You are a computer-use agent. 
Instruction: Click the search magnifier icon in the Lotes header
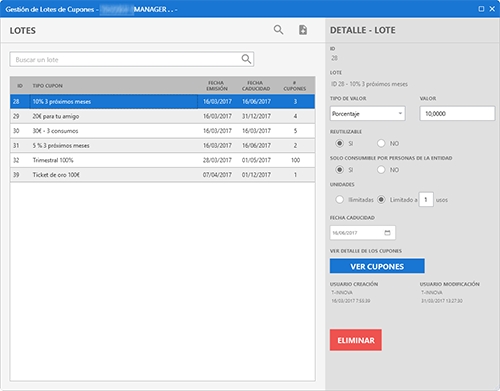pyautogui.click(x=278, y=30)
